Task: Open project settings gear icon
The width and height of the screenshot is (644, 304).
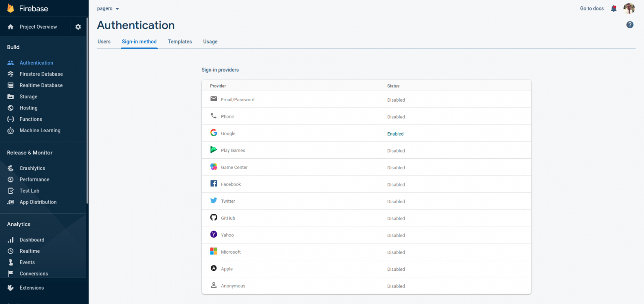Action: click(x=78, y=27)
